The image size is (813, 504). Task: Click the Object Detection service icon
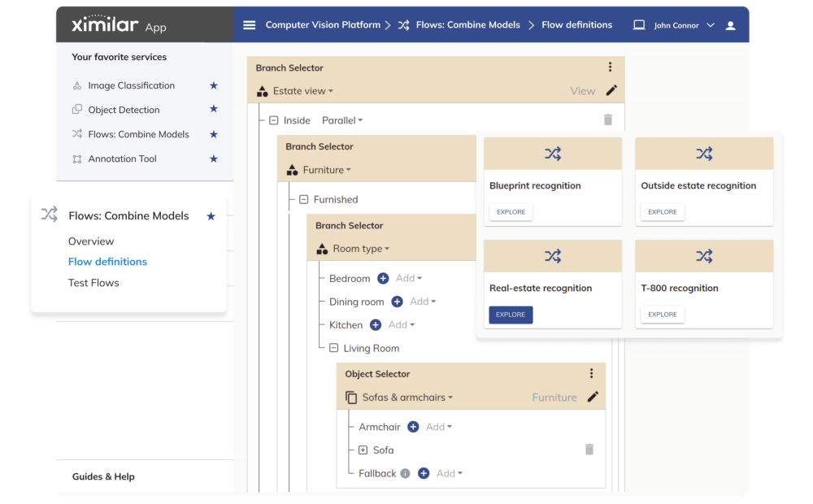(x=76, y=110)
